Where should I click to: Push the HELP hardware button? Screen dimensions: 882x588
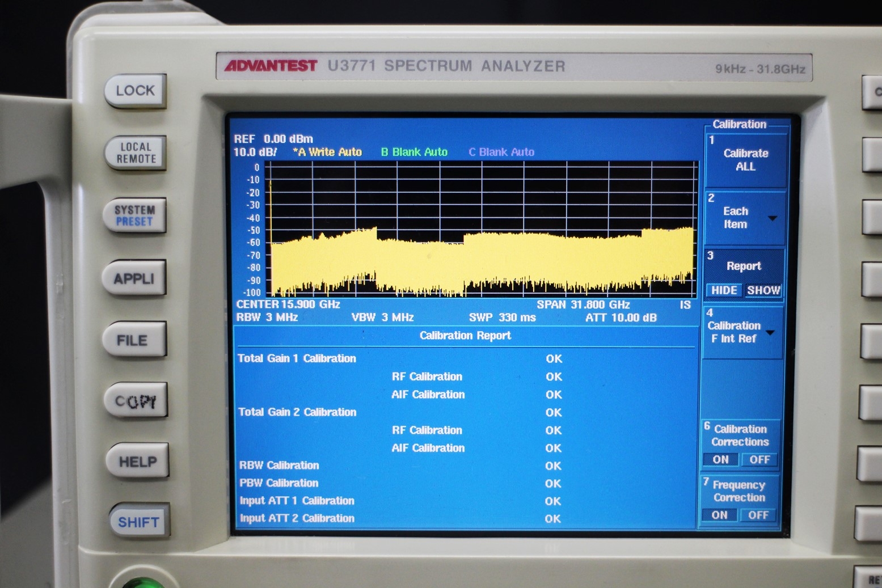[x=137, y=461]
